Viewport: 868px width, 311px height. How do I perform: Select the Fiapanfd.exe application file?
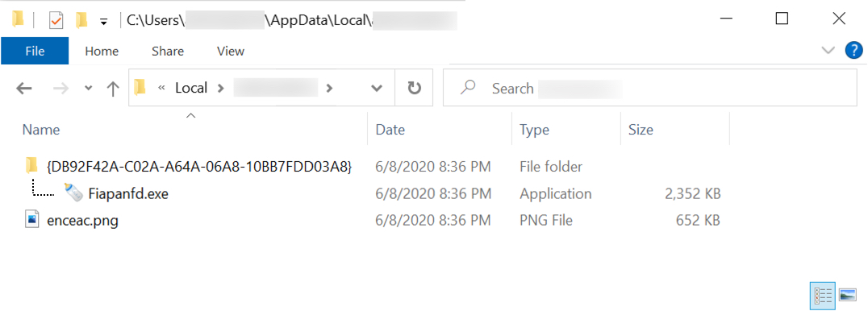(x=128, y=193)
